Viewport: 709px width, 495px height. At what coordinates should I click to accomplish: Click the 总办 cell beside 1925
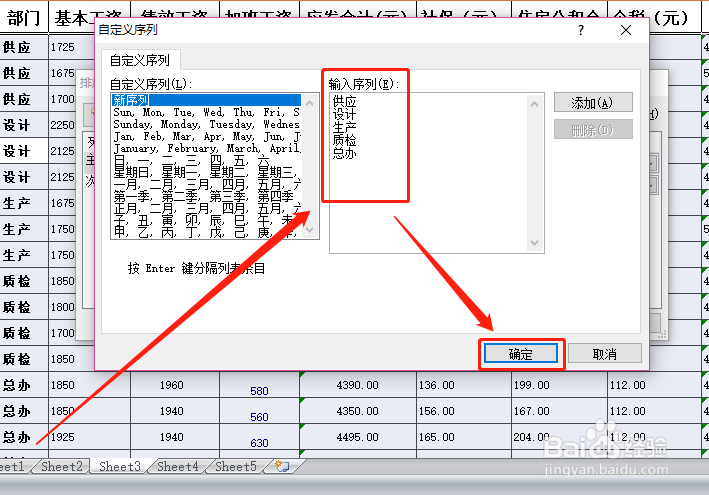24,437
